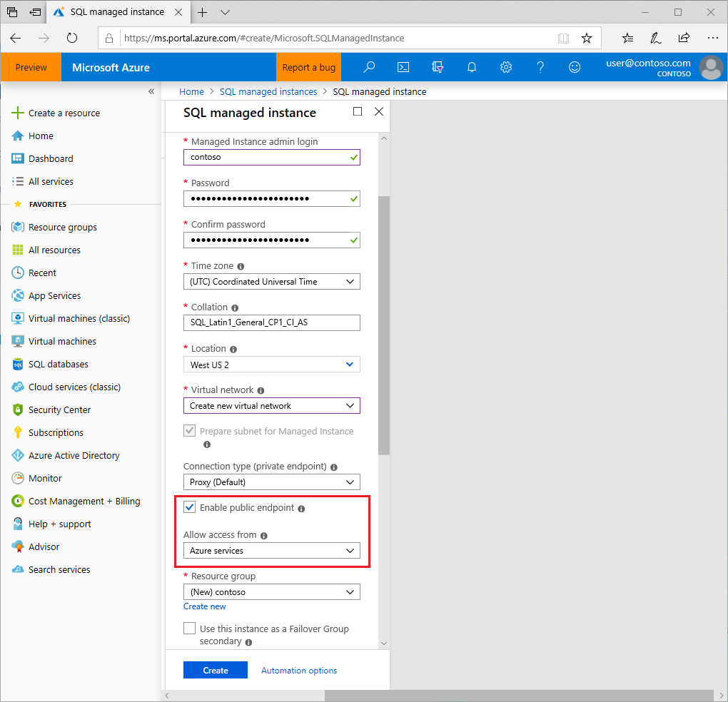Share this page from browser toolbar

coord(684,38)
